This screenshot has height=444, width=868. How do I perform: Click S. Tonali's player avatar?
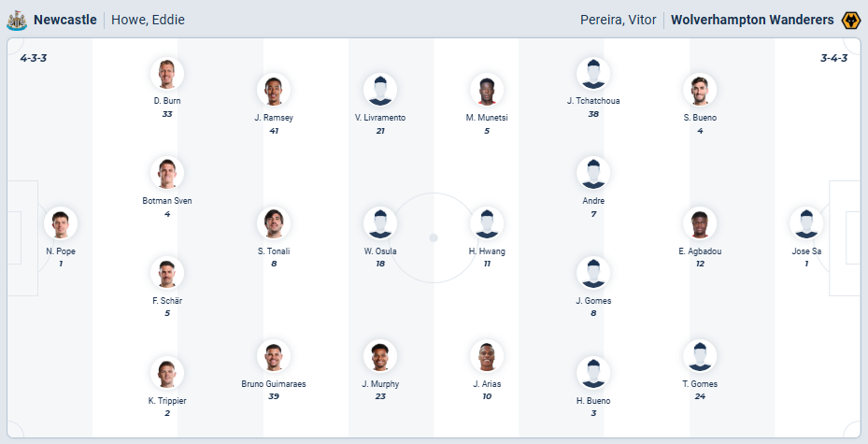(274, 223)
